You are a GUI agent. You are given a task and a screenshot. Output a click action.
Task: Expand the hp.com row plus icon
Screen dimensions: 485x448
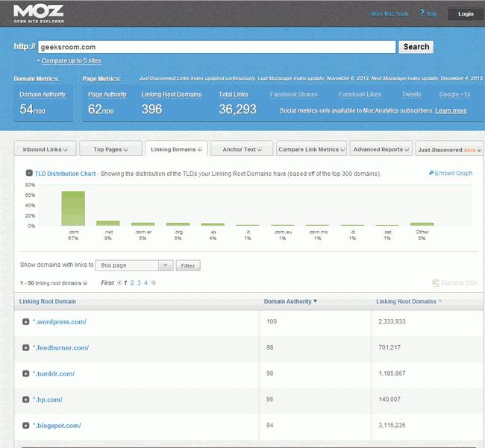click(26, 400)
